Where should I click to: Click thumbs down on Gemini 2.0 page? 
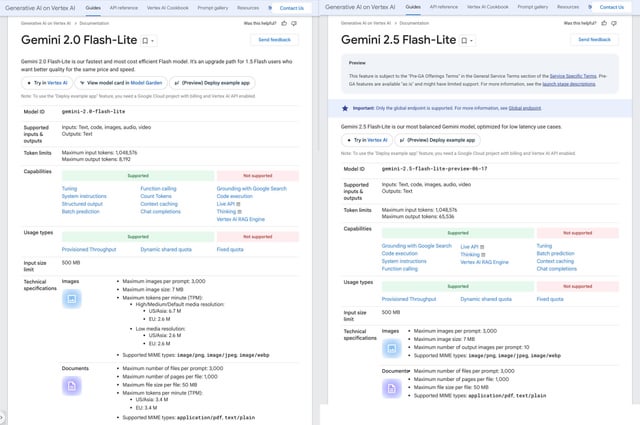click(x=294, y=23)
